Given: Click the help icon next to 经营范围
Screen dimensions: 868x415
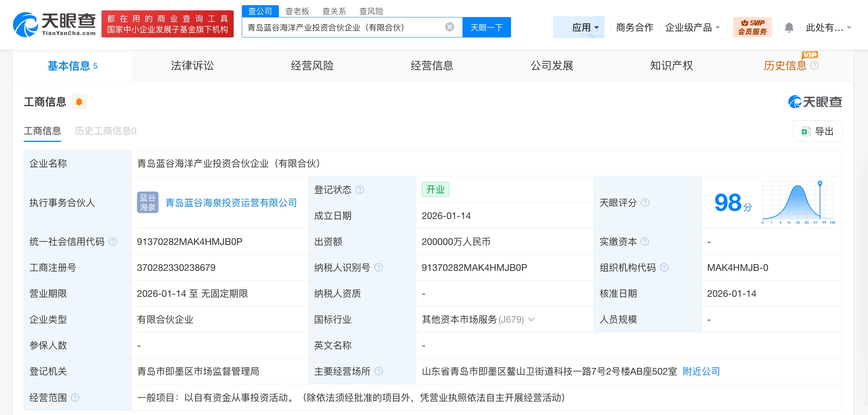Looking at the screenshot, I should (x=75, y=398).
